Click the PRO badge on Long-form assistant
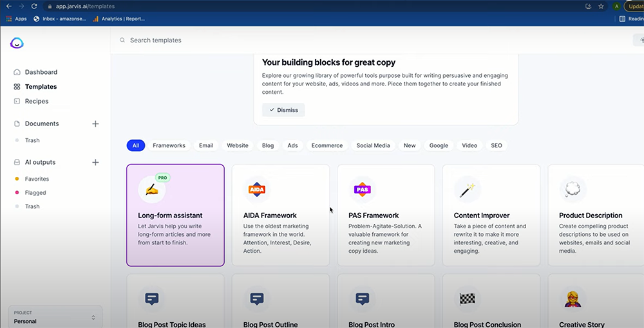This screenshot has height=328, width=644. click(x=163, y=178)
